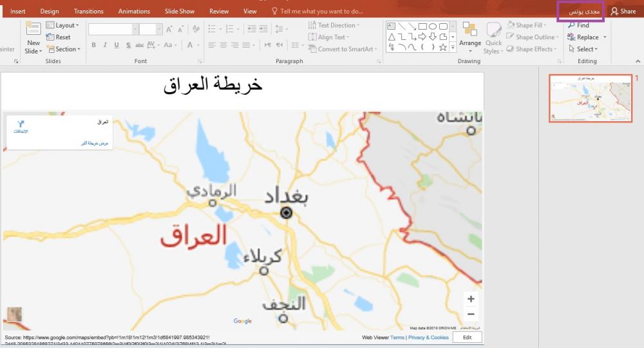644x348 pixels.
Task: Select the Oval shape in gallery
Action: click(433, 26)
